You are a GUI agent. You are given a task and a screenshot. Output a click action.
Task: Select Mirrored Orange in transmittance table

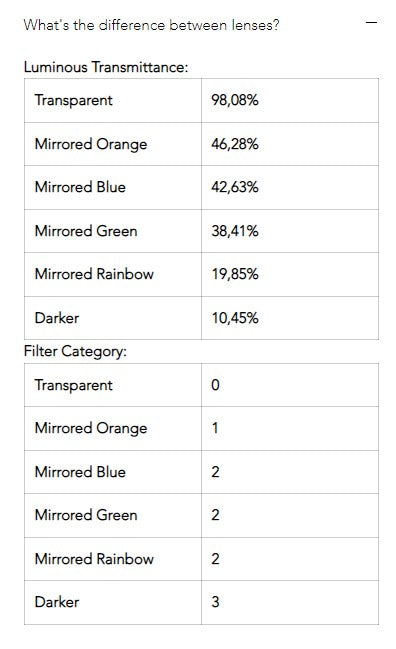tap(91, 144)
